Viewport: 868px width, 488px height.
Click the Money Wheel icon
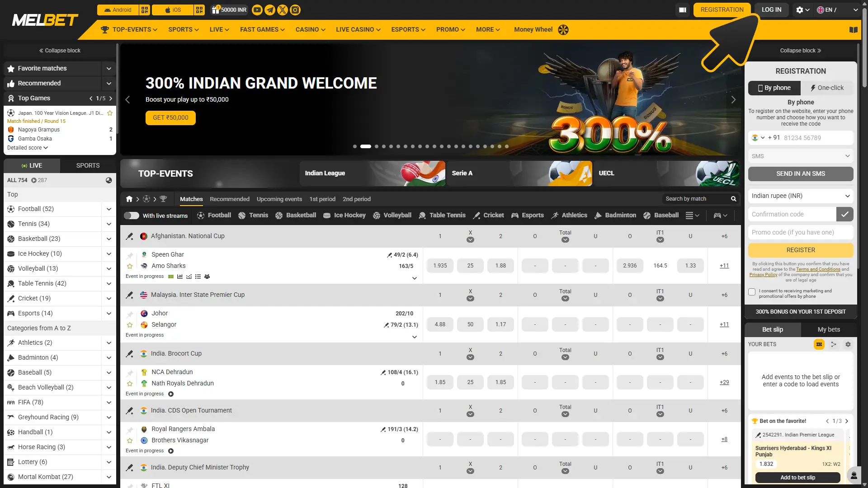coord(563,30)
